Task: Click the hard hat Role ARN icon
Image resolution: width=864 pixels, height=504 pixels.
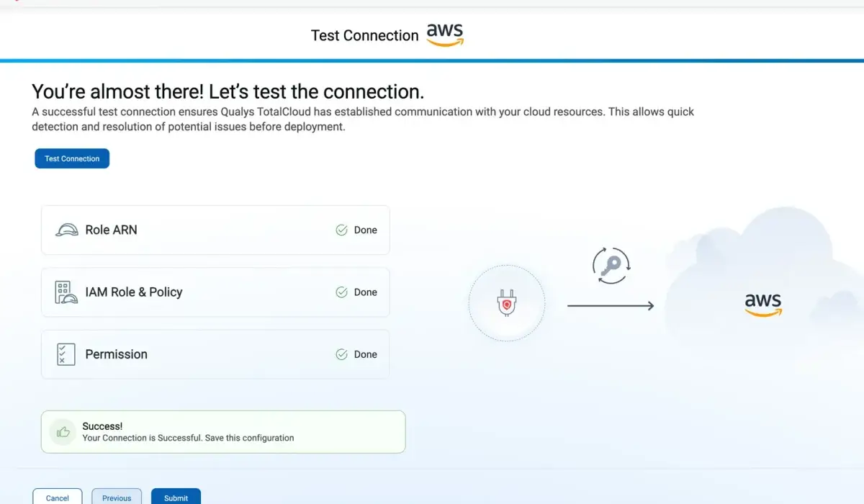Action: [x=66, y=230]
